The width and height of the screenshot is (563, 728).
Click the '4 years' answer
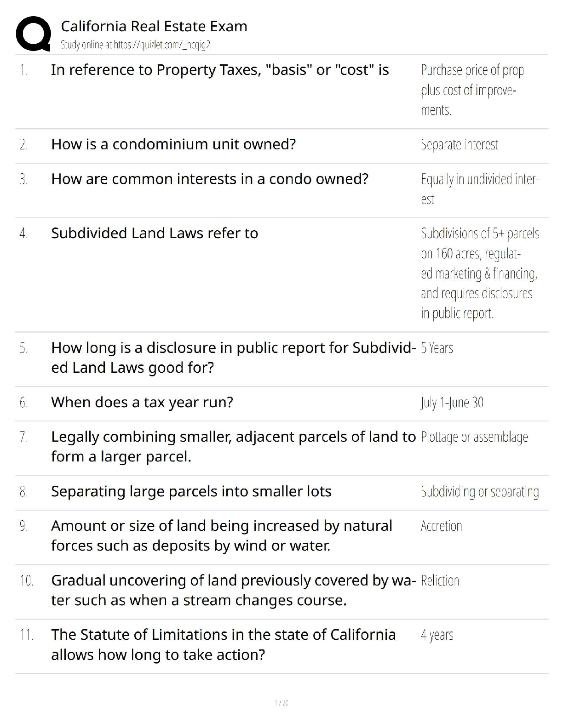click(437, 635)
